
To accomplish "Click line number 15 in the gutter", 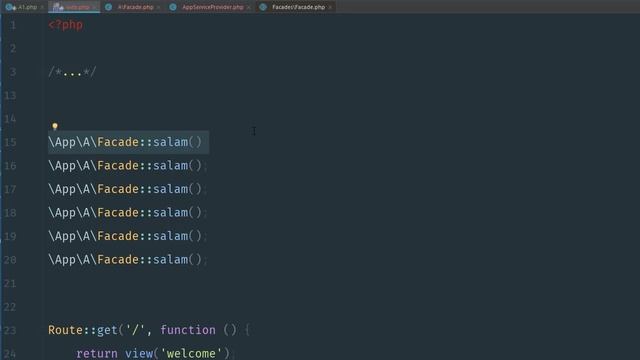I will coord(10,142).
